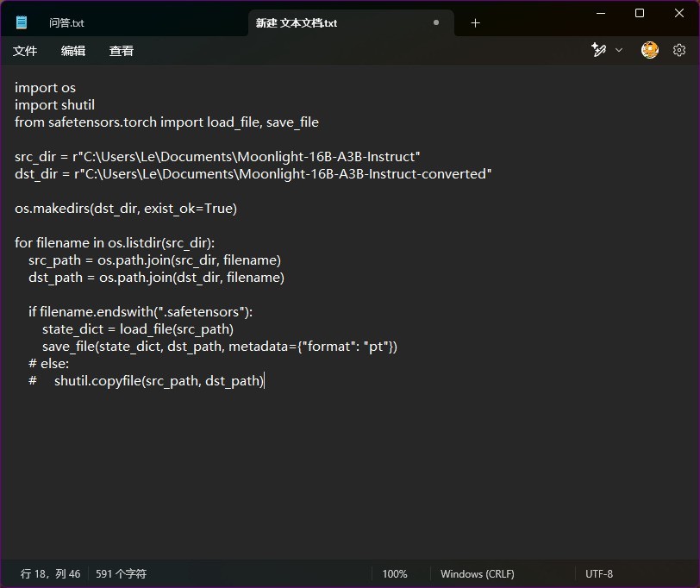The height and width of the screenshot is (588, 700).
Task: Open the 100% zoom level indicator
Action: coord(395,573)
